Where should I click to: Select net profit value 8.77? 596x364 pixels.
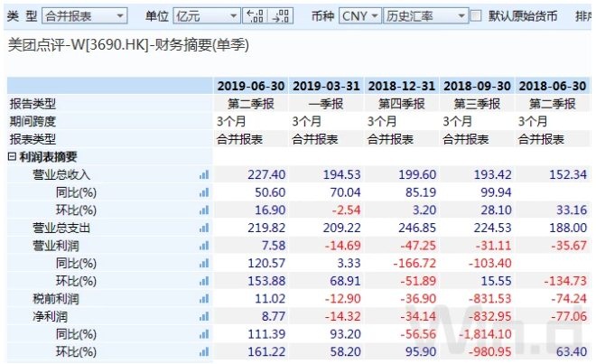tap(274, 316)
